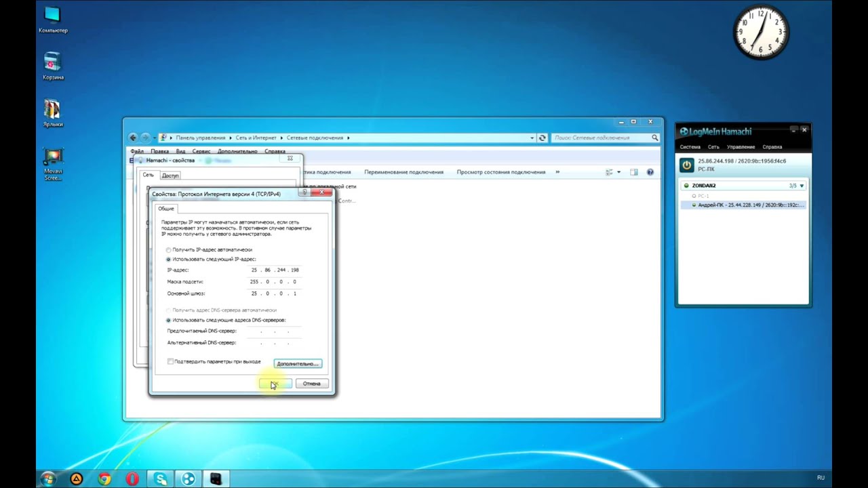Image resolution: width=868 pixels, height=488 pixels.
Task: Click the Маска подсети input field
Action: [x=274, y=282]
